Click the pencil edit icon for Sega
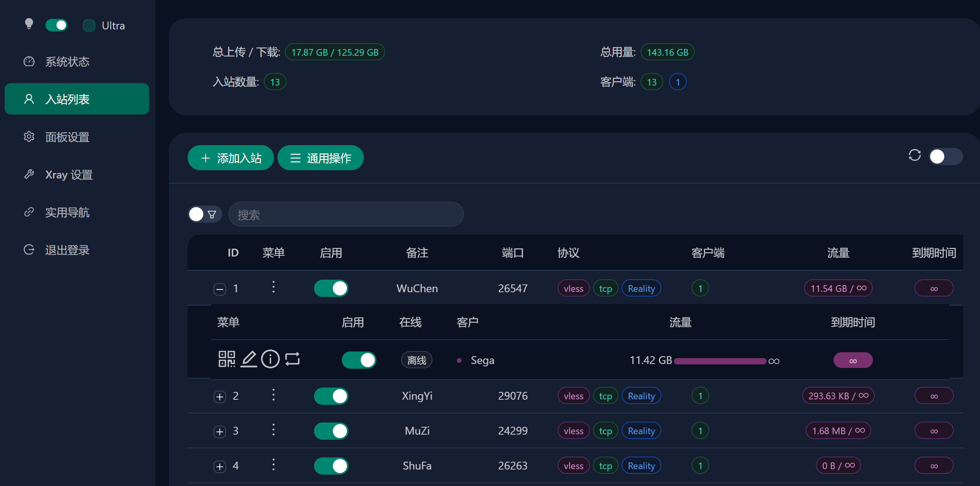980x486 pixels. [249, 359]
